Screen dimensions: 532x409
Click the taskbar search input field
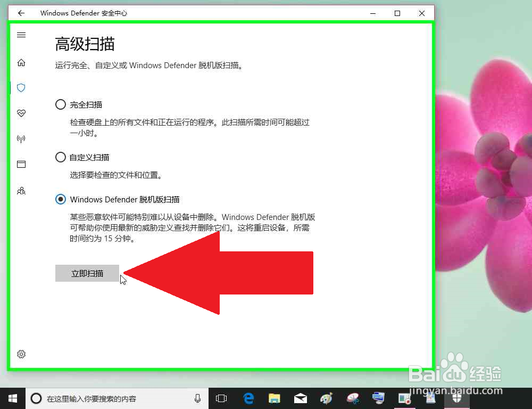(117, 398)
